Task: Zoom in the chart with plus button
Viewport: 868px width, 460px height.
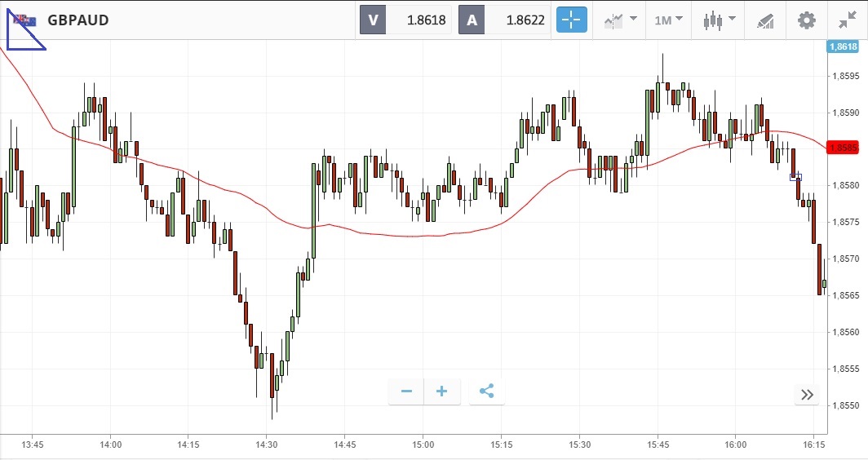Action: click(442, 391)
